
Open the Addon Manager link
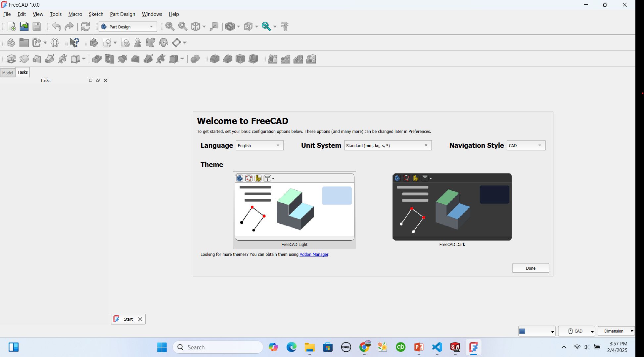(x=314, y=255)
